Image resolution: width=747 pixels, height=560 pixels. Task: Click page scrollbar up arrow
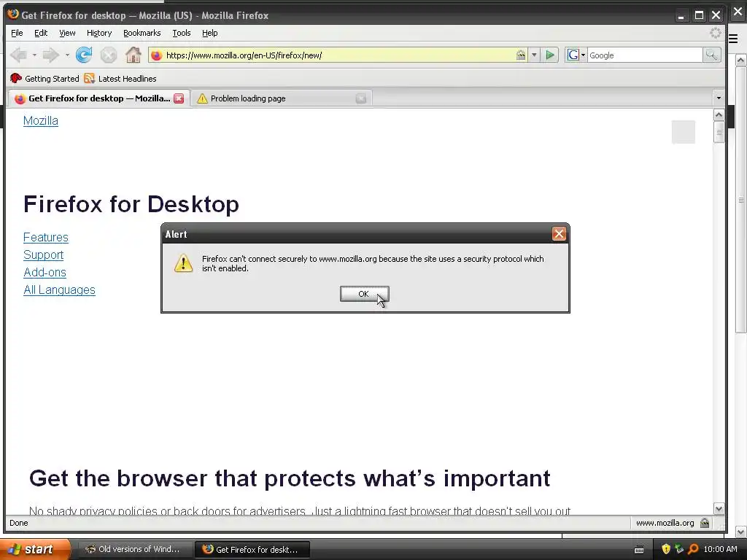(x=719, y=114)
